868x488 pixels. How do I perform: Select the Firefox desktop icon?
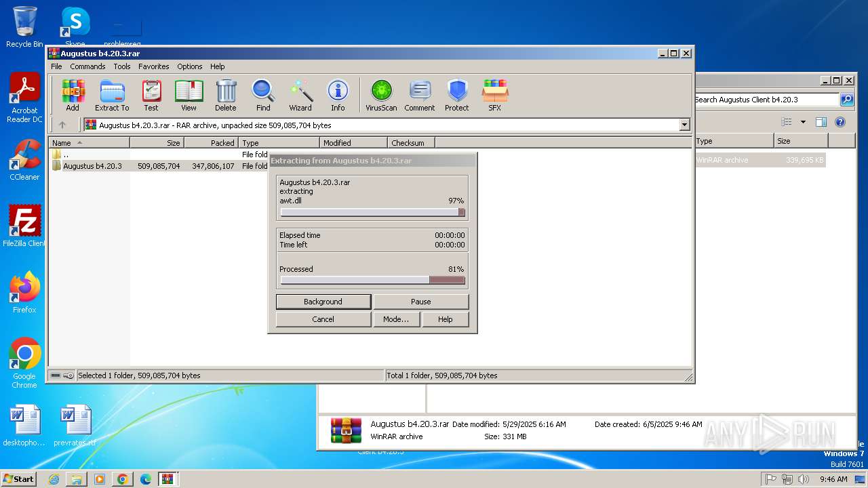(24, 293)
